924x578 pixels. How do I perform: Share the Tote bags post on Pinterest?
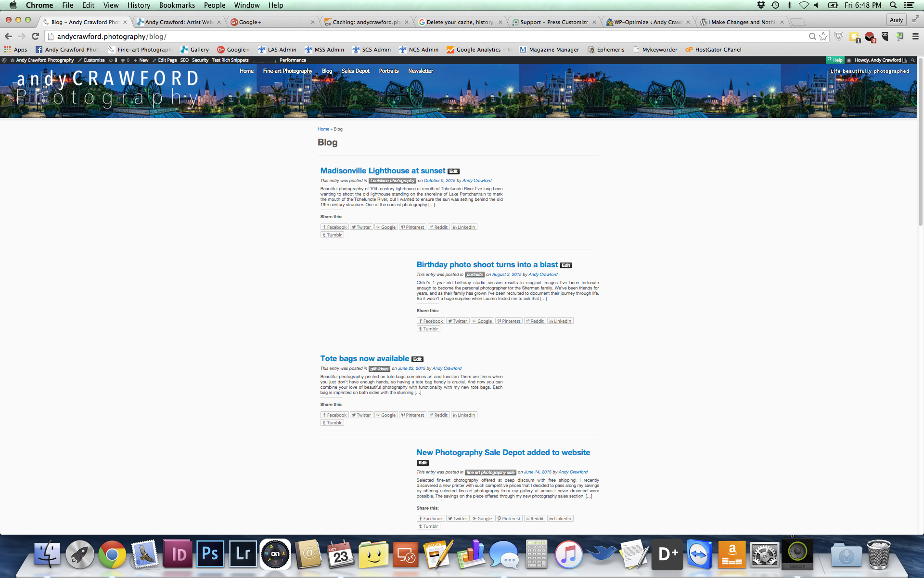[x=412, y=415]
